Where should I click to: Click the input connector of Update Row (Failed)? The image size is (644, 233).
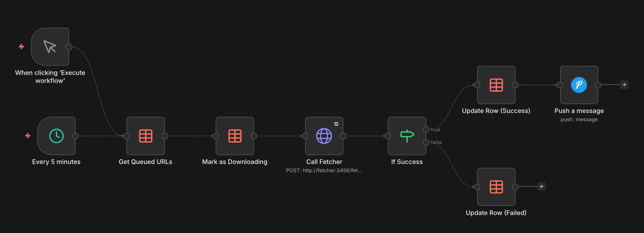coord(477,187)
